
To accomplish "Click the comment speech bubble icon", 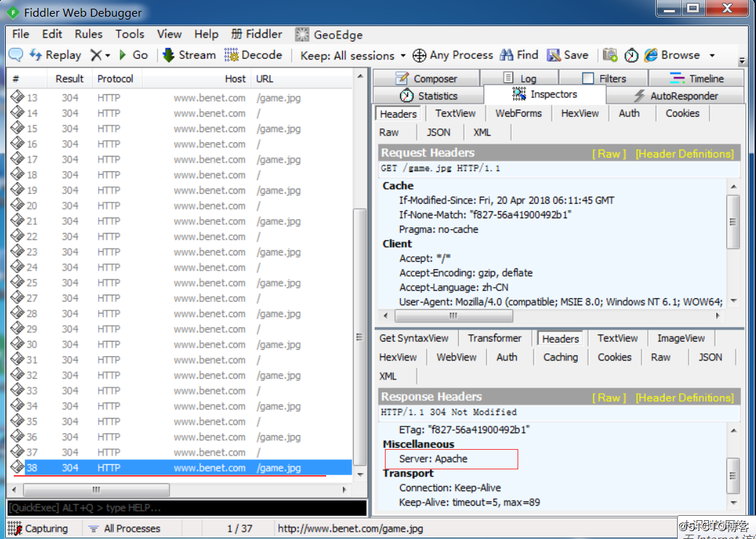I will click(x=16, y=55).
